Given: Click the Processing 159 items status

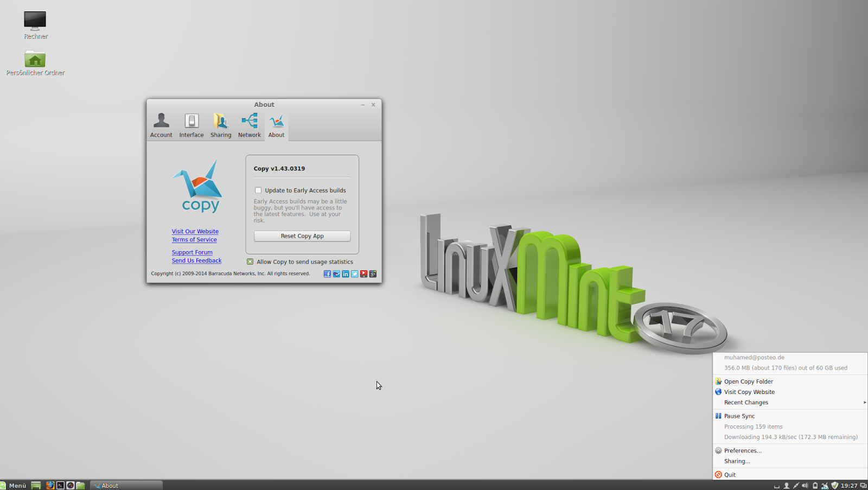Looking at the screenshot, I should click(x=753, y=427).
